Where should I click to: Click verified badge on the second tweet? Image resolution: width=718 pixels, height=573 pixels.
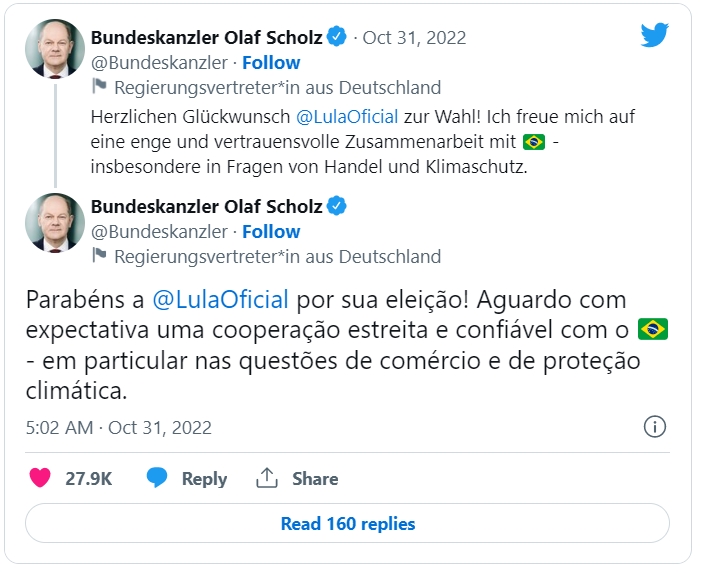(x=337, y=207)
